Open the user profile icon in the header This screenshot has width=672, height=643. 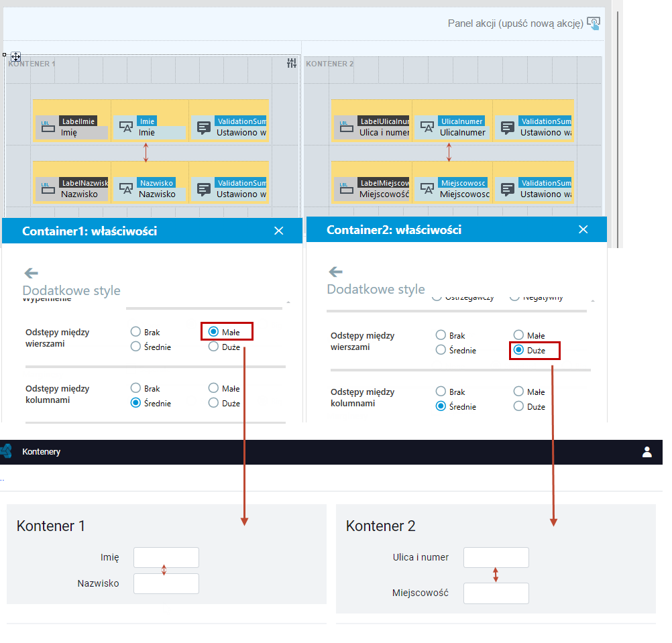click(x=647, y=452)
